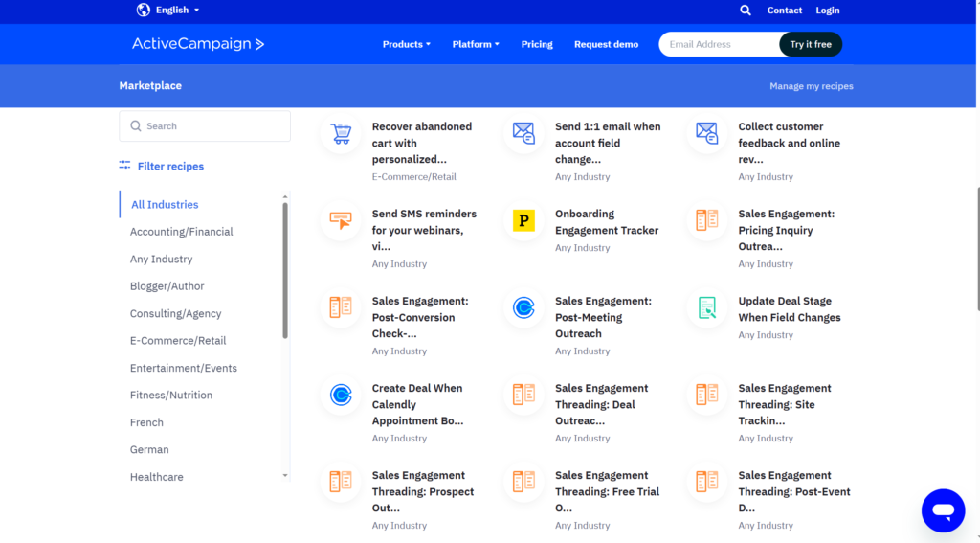Click the globe language icon

144,10
